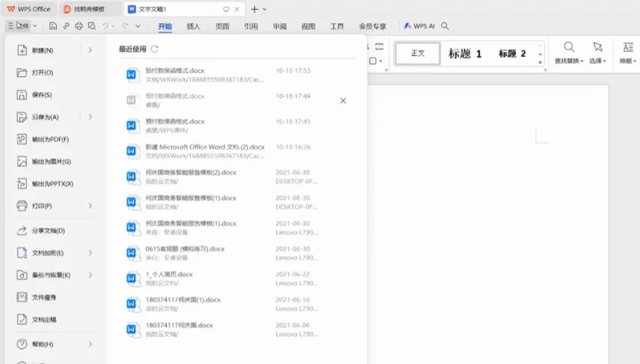Switch to the 页面 ribbon tab
The width and height of the screenshot is (640, 364).
point(222,26)
